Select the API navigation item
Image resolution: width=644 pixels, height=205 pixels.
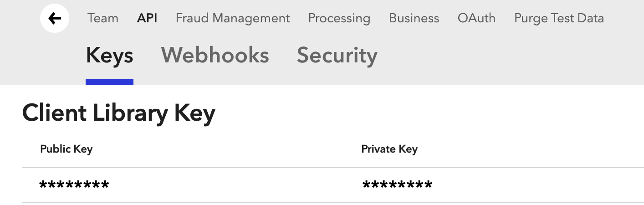147,18
